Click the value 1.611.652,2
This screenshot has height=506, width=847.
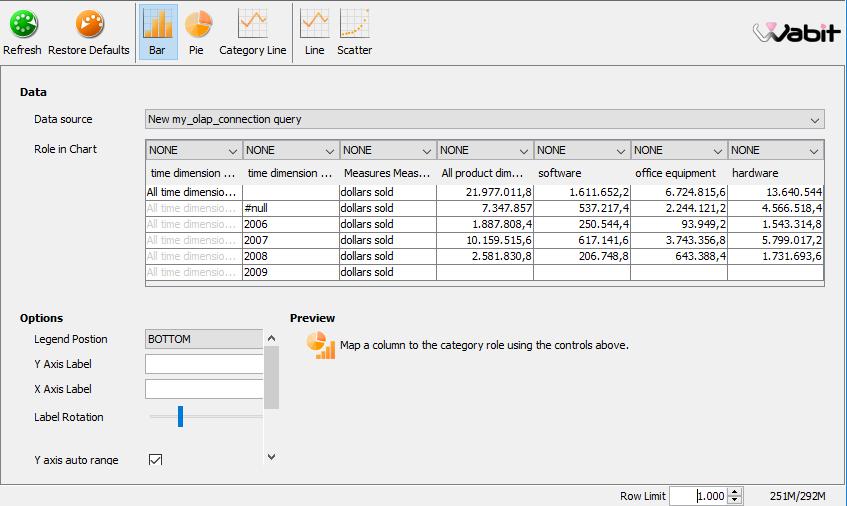(x=599, y=192)
